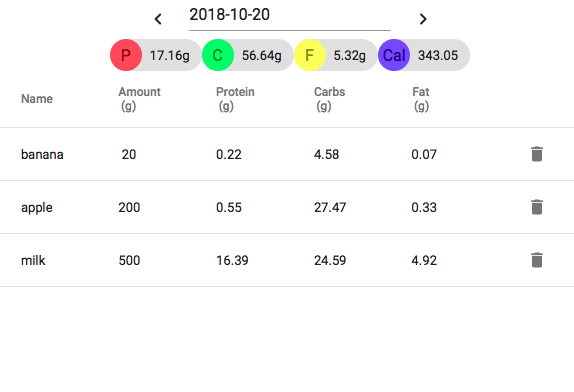Remove the milk row using trash icon
Image resolution: width=574 pixels, height=392 pixels.
(537, 260)
